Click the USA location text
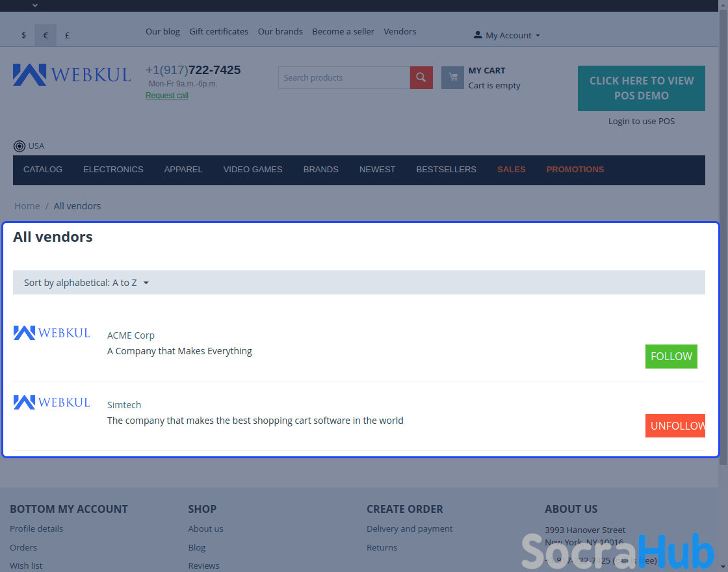728x572 pixels. coord(36,146)
